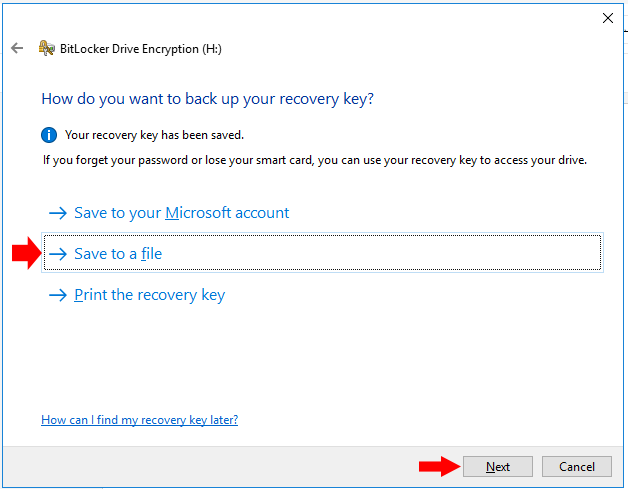Click the arrow icon beside Save to a file
Viewport: 628px width, 489px height.
click(58, 254)
